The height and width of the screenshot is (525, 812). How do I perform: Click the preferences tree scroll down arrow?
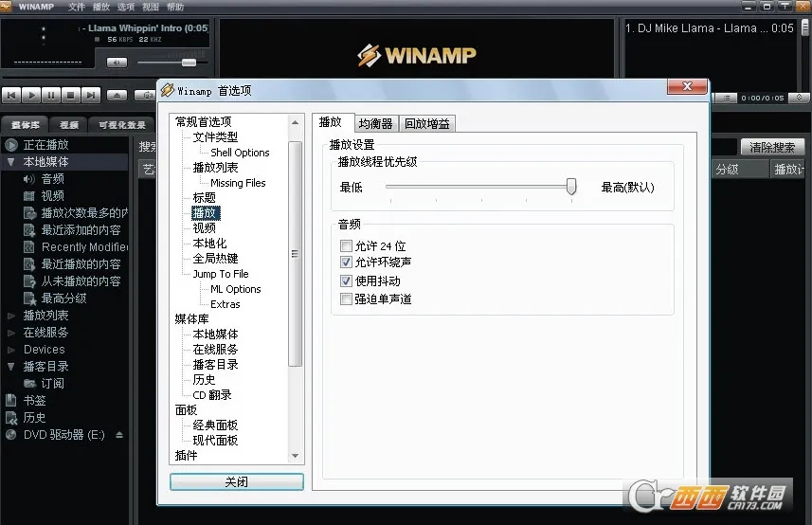pos(296,456)
